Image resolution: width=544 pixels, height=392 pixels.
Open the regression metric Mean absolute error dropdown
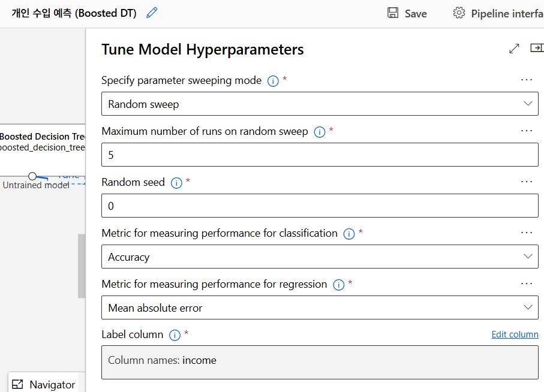tap(320, 307)
